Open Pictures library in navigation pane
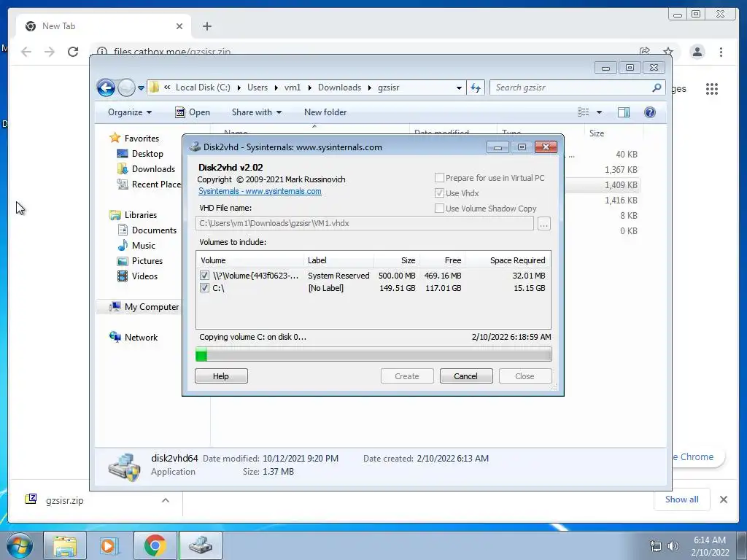 [147, 260]
